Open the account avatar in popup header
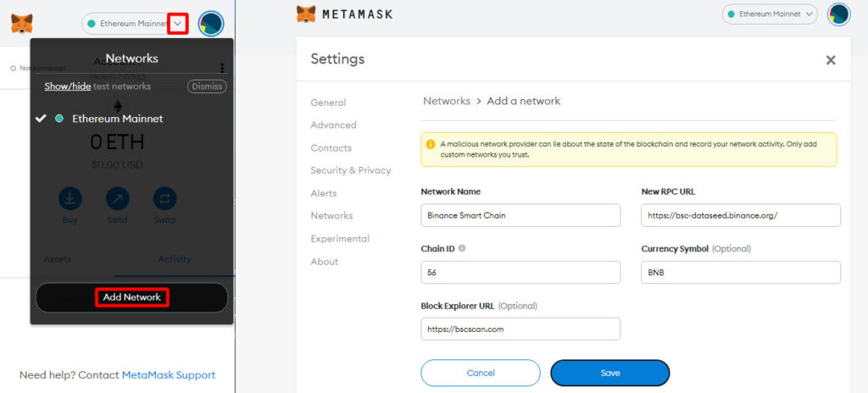The width and height of the screenshot is (868, 393). pos(211,24)
